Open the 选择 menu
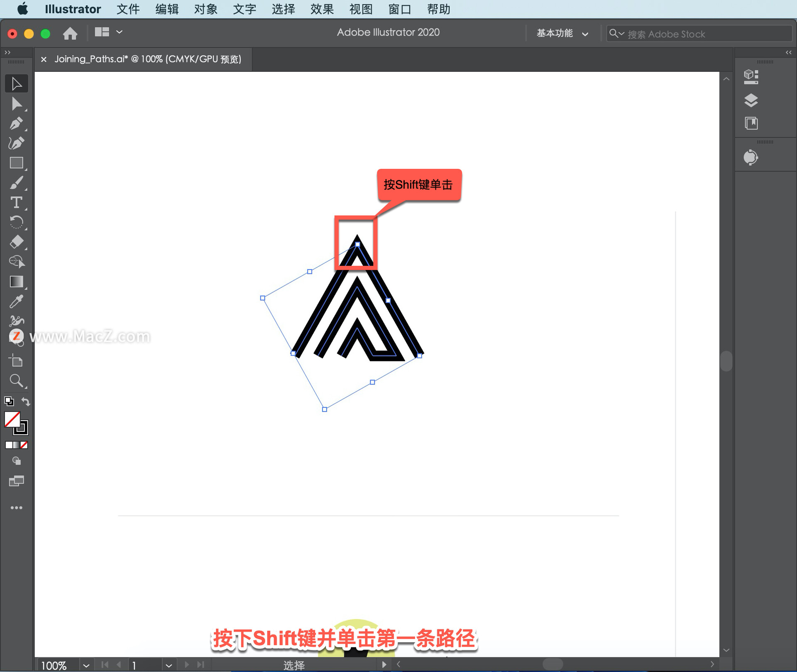The width and height of the screenshot is (797, 672). click(284, 9)
